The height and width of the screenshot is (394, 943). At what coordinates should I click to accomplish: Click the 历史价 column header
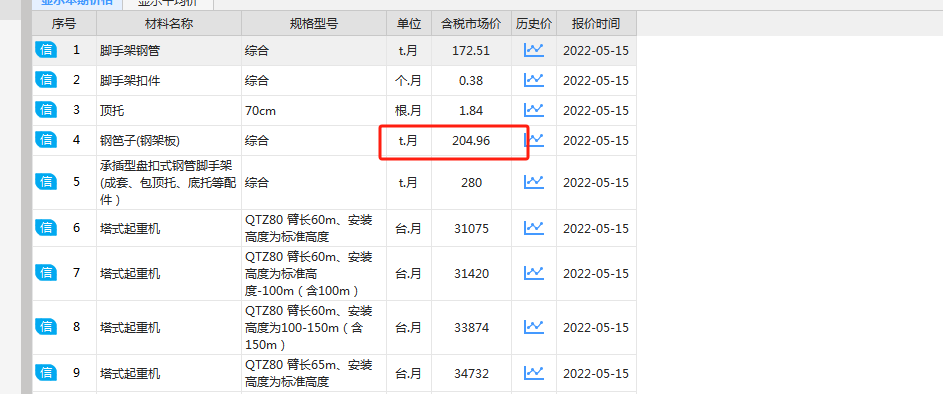[x=533, y=24]
